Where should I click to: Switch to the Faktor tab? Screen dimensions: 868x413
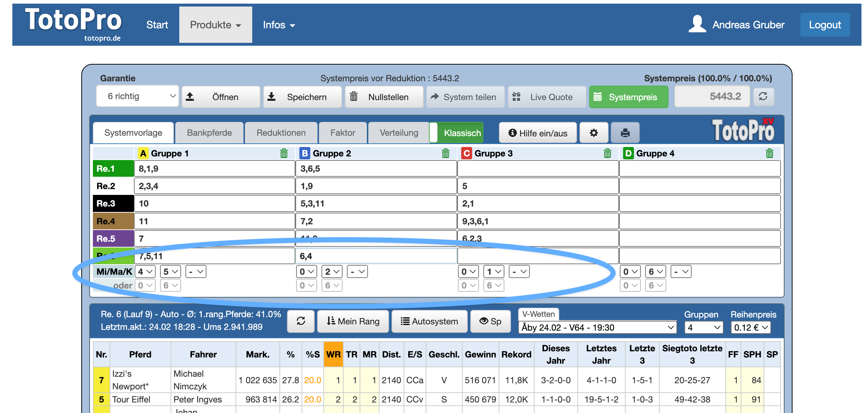tap(343, 133)
